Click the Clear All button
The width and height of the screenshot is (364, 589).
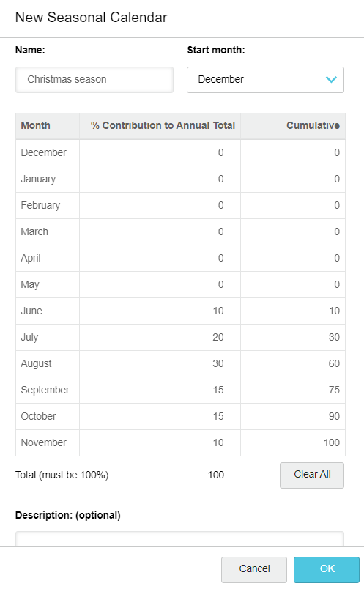point(312,475)
